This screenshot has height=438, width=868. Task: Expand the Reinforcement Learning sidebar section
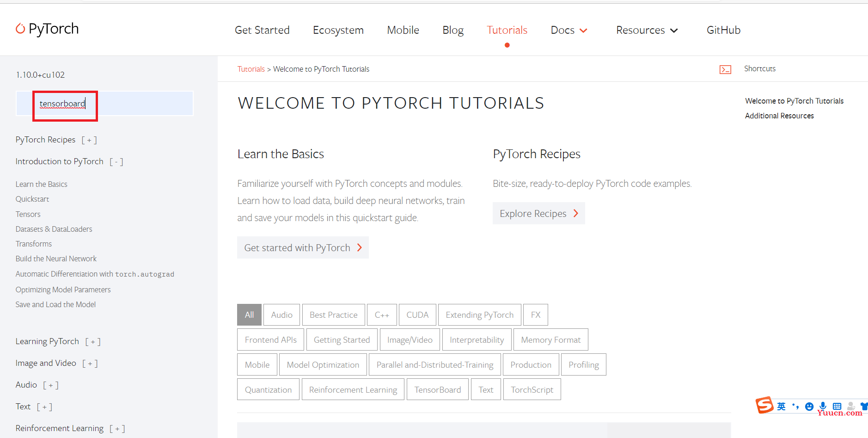point(117,429)
